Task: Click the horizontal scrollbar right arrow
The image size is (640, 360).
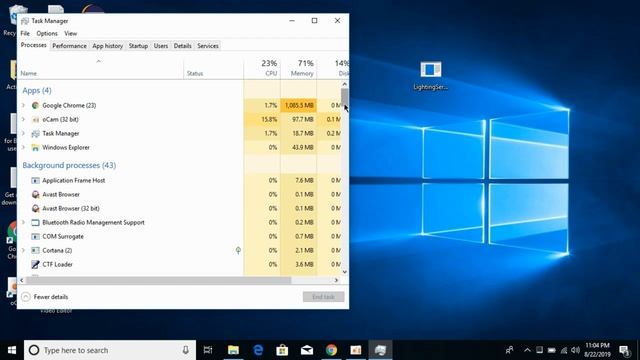Action: coord(336,280)
